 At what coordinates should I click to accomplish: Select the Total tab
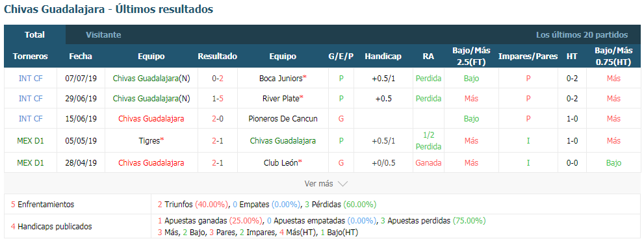(34, 35)
